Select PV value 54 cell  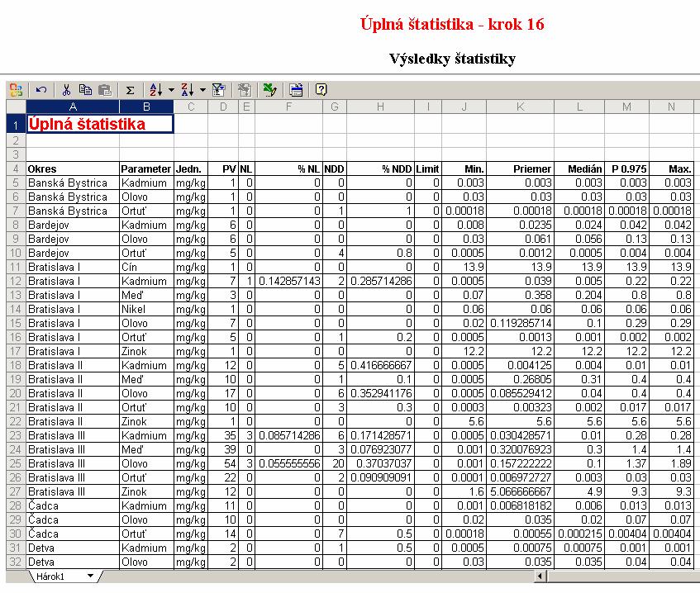tap(223, 463)
